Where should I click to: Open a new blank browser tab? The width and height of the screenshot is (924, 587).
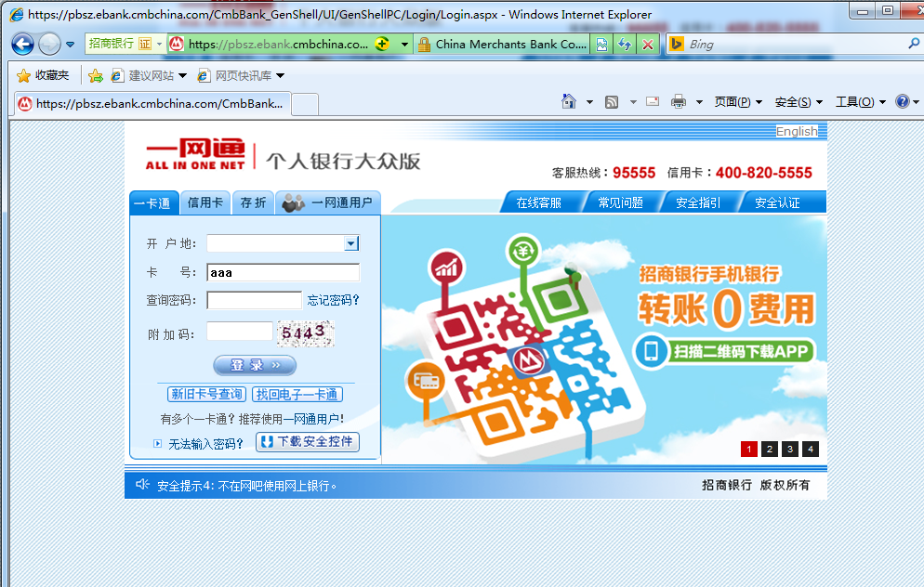[x=305, y=104]
